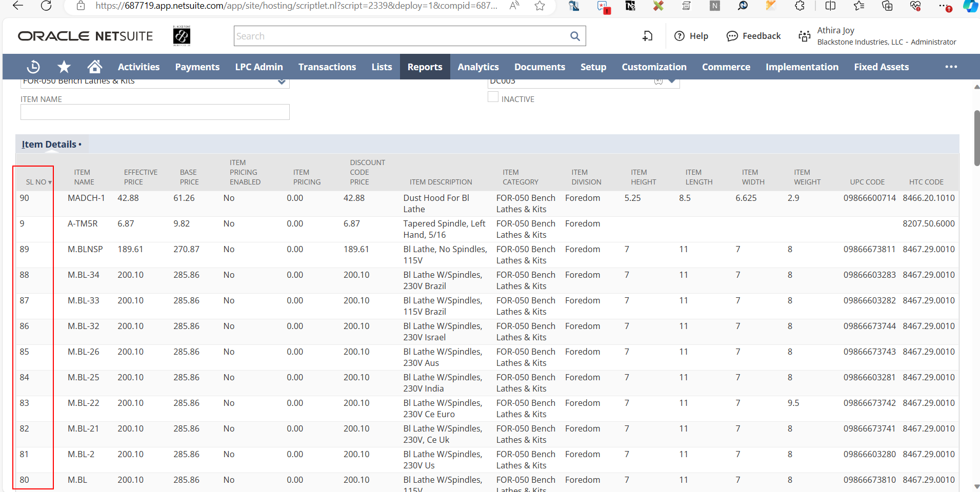Open the Transactions menu
Screen dimensions: 980x492
click(x=327, y=67)
